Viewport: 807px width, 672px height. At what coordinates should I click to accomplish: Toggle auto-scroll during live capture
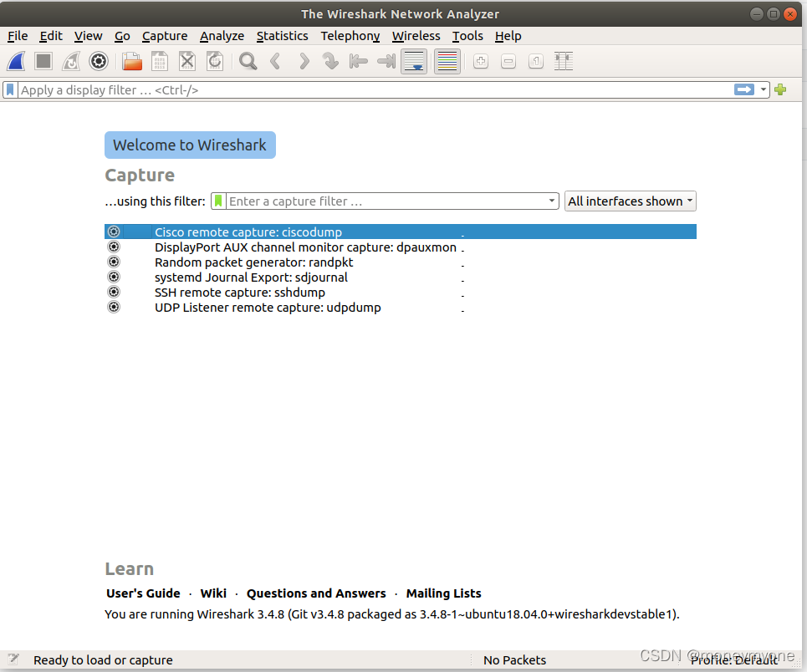[414, 61]
